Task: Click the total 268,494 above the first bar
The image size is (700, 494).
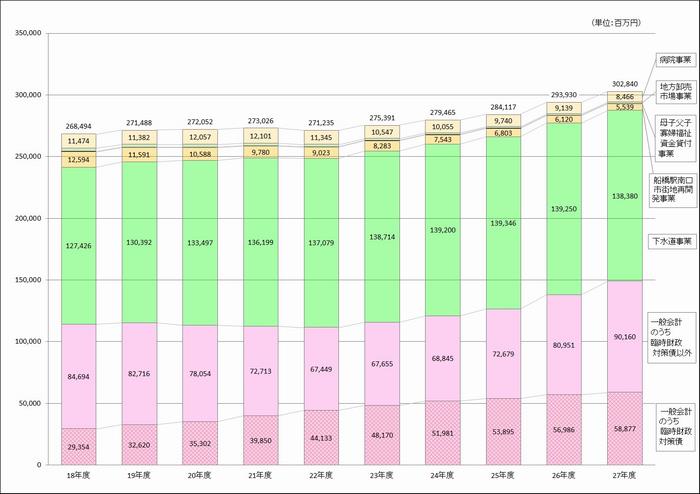Action: 79,126
